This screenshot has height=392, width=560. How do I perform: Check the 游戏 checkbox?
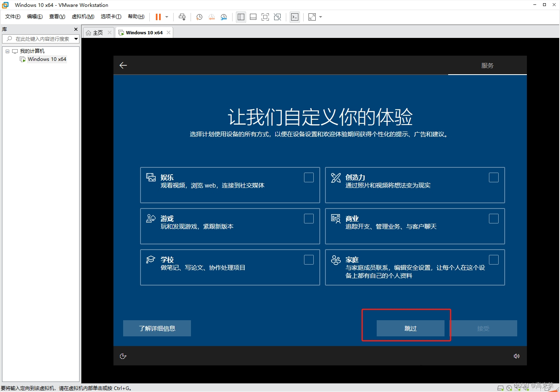(309, 219)
